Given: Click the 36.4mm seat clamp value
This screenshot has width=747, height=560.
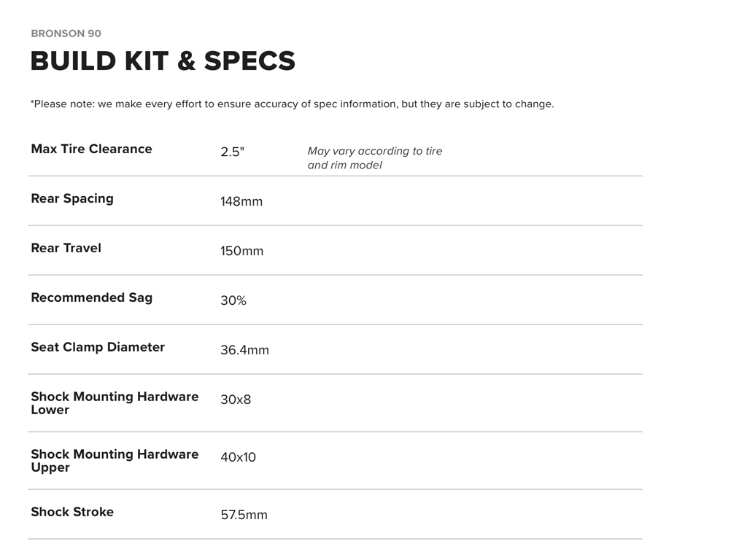Looking at the screenshot, I should tap(244, 350).
